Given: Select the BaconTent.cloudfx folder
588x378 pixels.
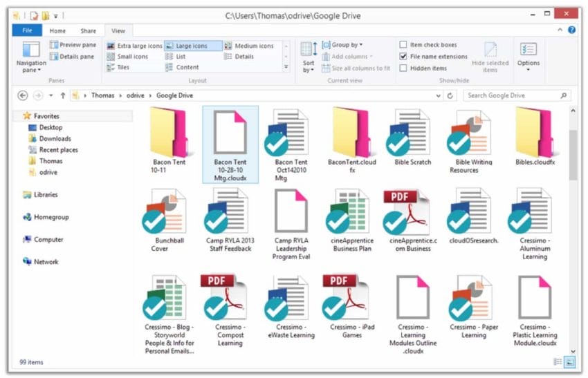Looking at the screenshot, I should click(351, 140).
